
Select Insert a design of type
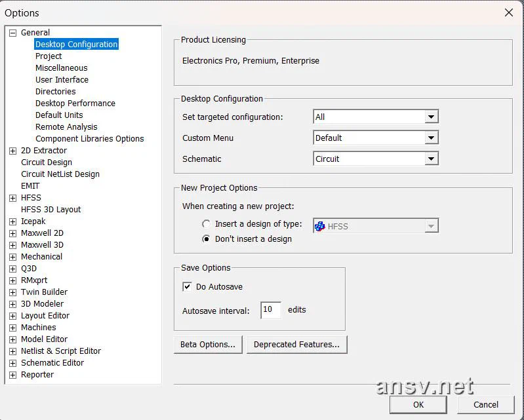pos(206,223)
